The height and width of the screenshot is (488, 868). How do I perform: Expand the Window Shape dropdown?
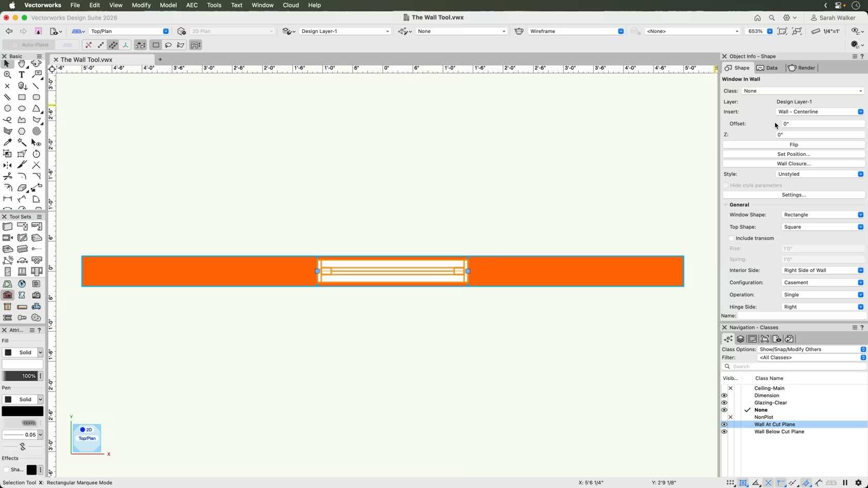click(822, 215)
